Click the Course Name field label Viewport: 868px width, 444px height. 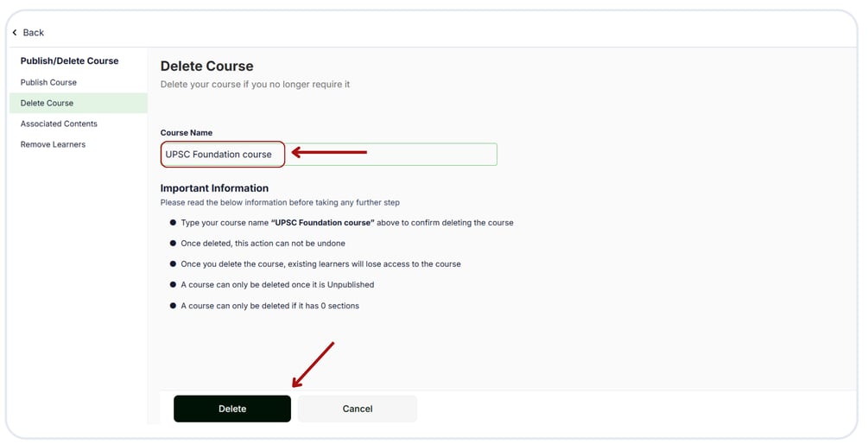(x=187, y=133)
